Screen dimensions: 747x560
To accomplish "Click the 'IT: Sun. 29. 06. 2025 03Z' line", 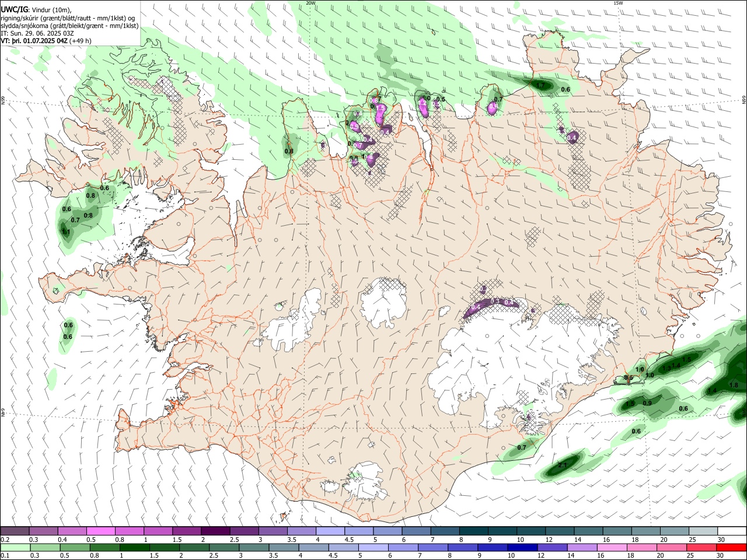I will point(37,33).
